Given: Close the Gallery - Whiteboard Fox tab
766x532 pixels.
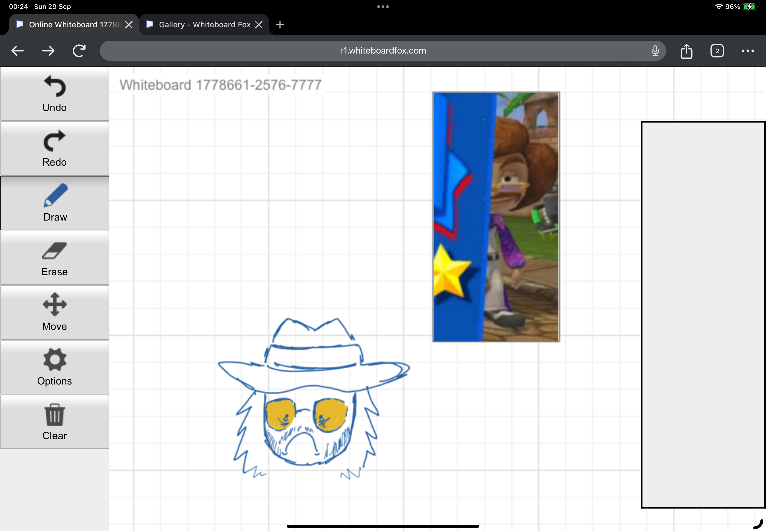Looking at the screenshot, I should [x=258, y=25].
